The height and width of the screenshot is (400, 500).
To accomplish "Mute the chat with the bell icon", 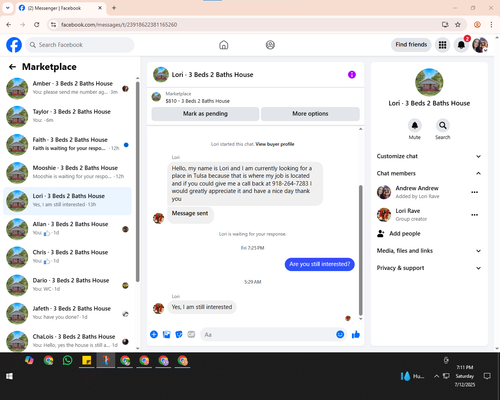I will [x=415, y=125].
